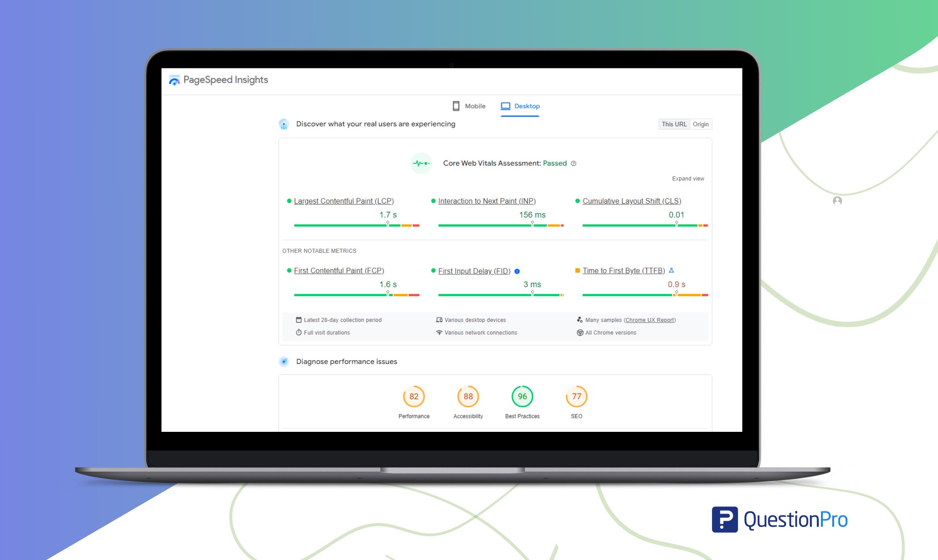Click the mobile phone icon
The height and width of the screenshot is (560, 938).
[456, 106]
